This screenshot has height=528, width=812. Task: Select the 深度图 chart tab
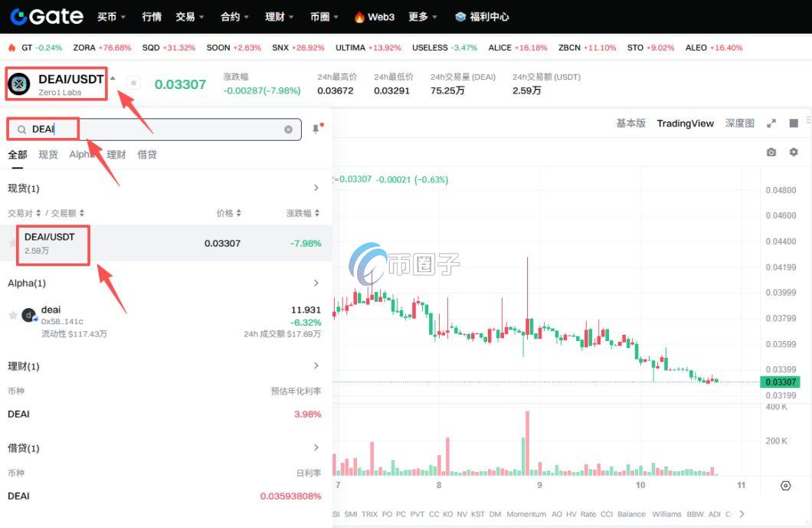739,123
